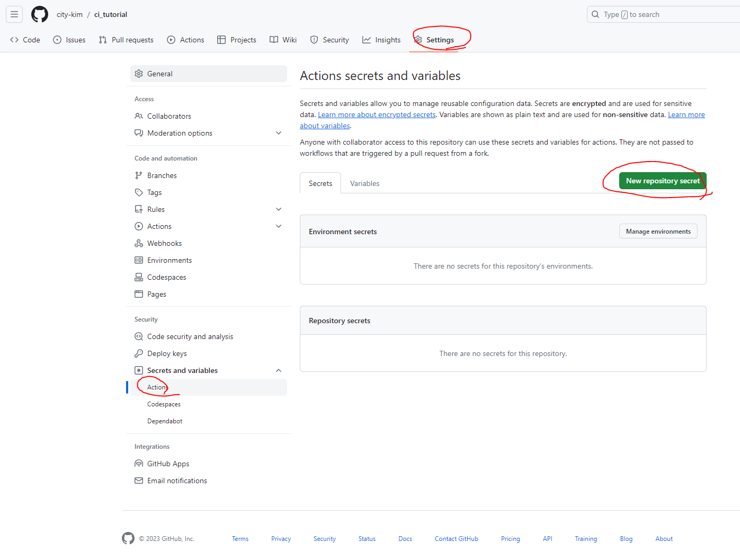The height and width of the screenshot is (560, 740).
Task: Switch to the Variables tab
Action: point(364,183)
